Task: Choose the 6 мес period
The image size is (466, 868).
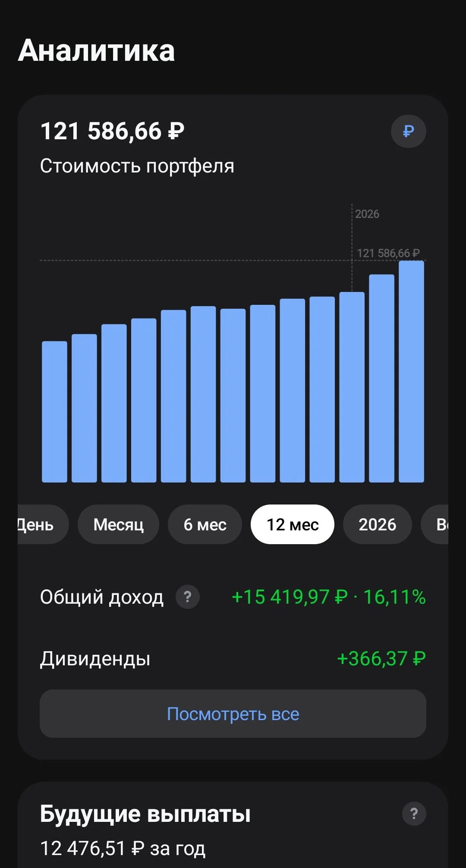Action: [205, 524]
